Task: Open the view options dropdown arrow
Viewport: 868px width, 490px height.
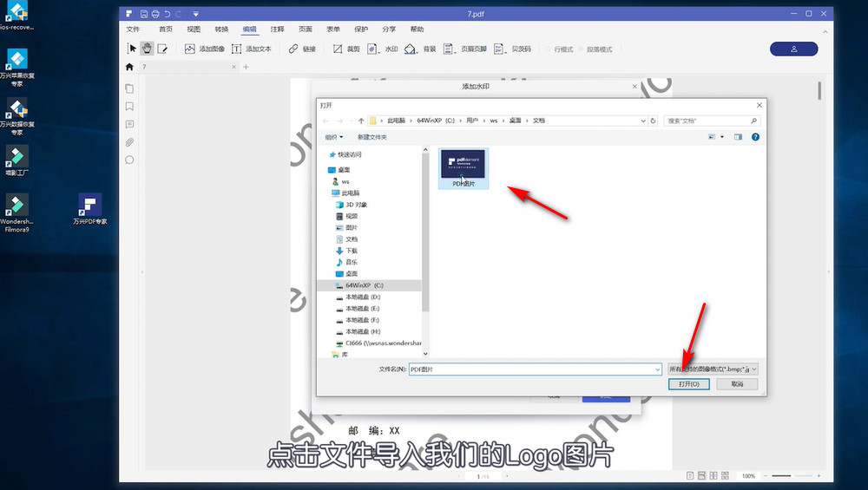Action: (x=722, y=137)
